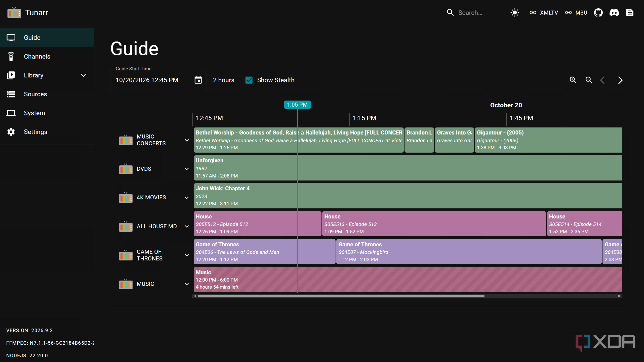Uncheck the Show Stealth checkbox
This screenshot has width=644, height=362.
point(249,80)
